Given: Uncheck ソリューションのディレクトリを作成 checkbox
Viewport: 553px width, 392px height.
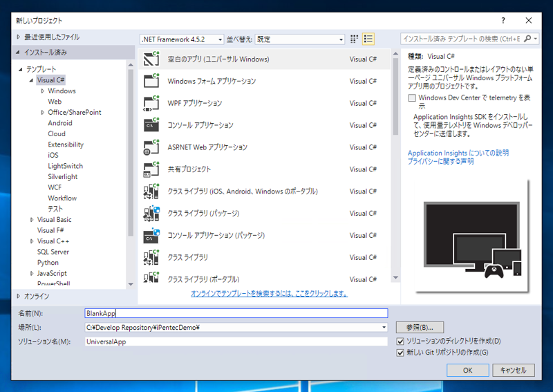Looking at the screenshot, I should point(400,342).
